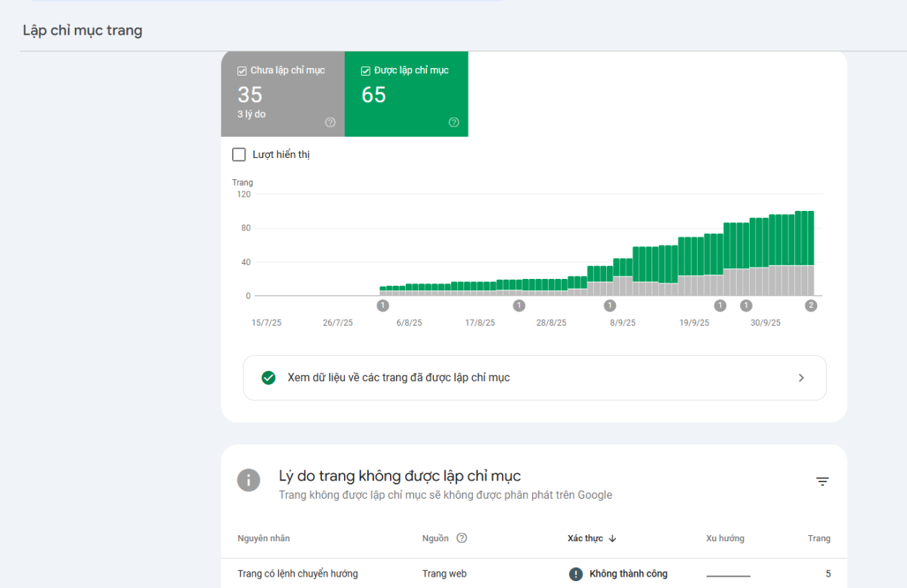The width and height of the screenshot is (907, 588).
Task: Click the info icon beside 'Lý do trang không được lập chỉ mục'
Action: [x=249, y=480]
